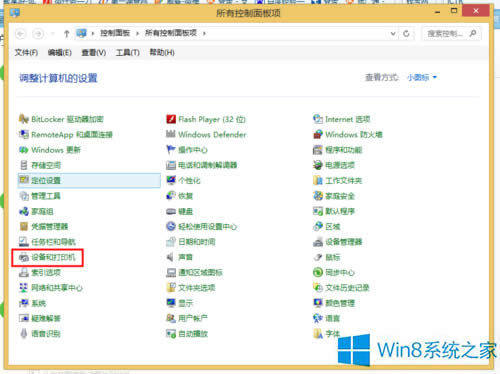Go back with the Back arrow

click(x=21, y=34)
